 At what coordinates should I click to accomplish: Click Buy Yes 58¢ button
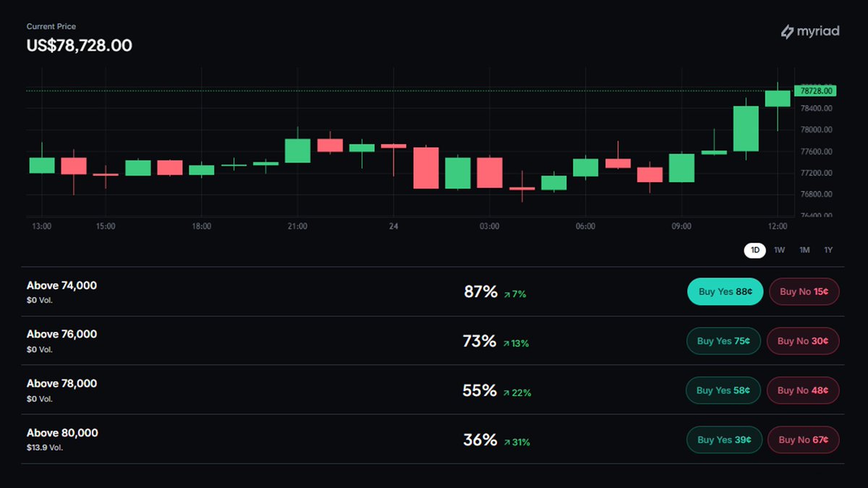click(x=723, y=390)
